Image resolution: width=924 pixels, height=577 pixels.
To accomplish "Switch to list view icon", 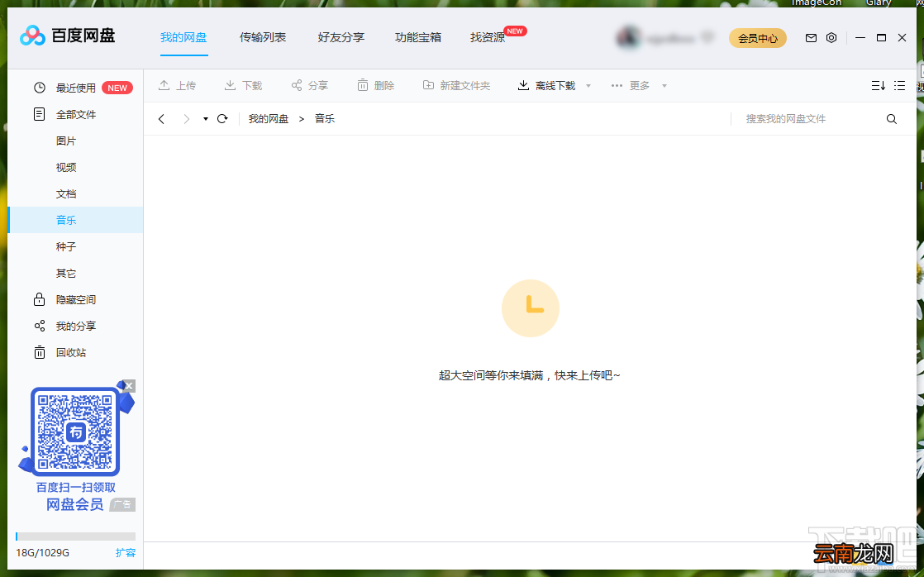I will pos(899,85).
